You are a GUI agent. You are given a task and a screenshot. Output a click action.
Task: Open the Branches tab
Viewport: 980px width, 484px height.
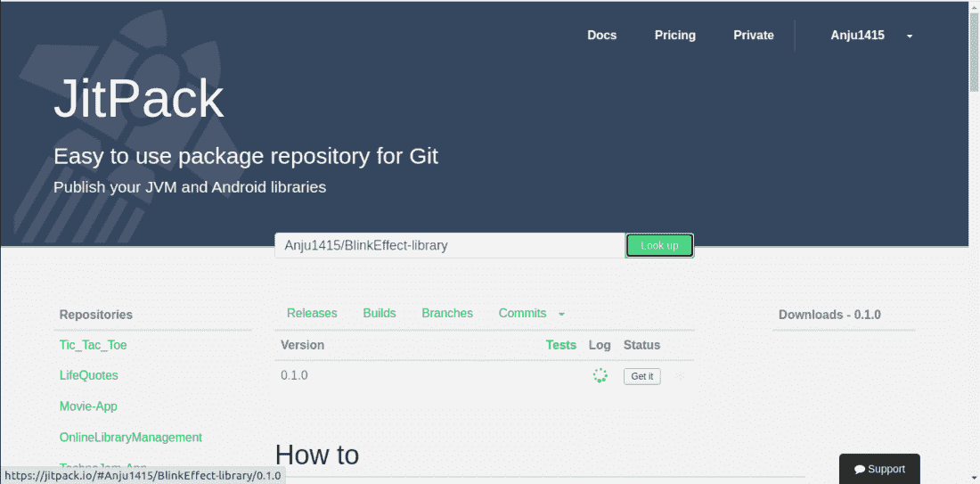[x=447, y=314]
